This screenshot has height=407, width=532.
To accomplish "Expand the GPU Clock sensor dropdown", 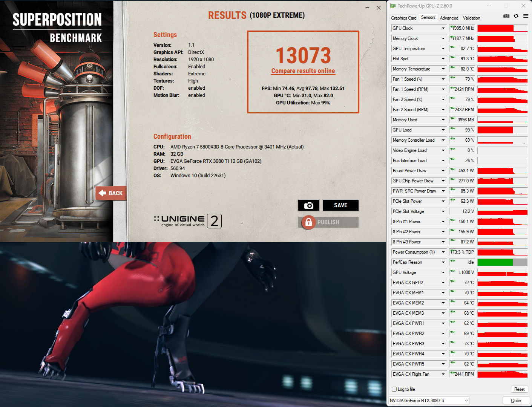I will click(x=443, y=28).
